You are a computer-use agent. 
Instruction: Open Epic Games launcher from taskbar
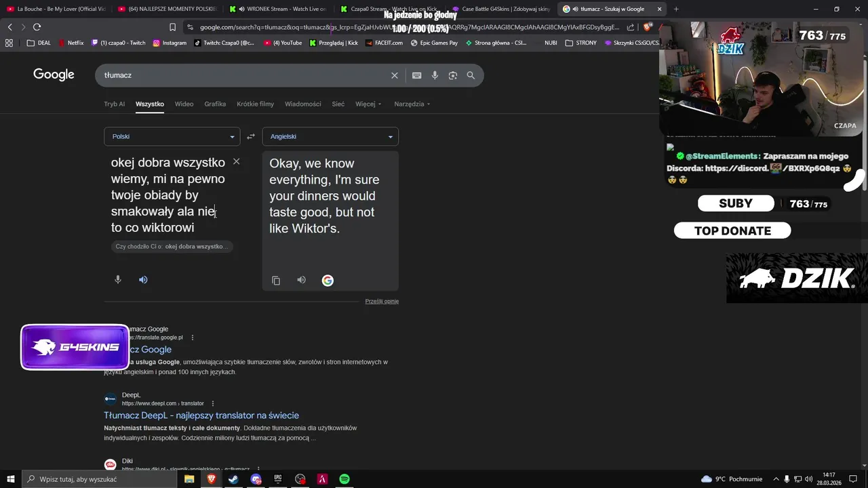click(278, 479)
